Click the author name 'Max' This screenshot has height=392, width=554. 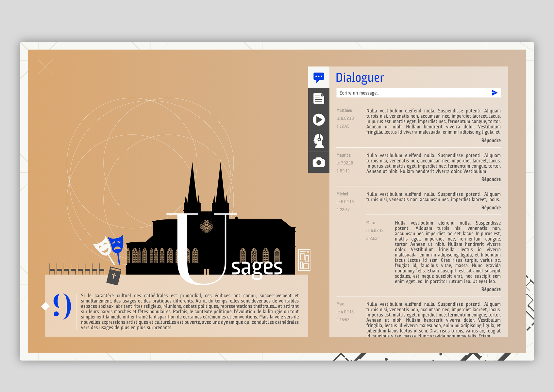click(340, 304)
